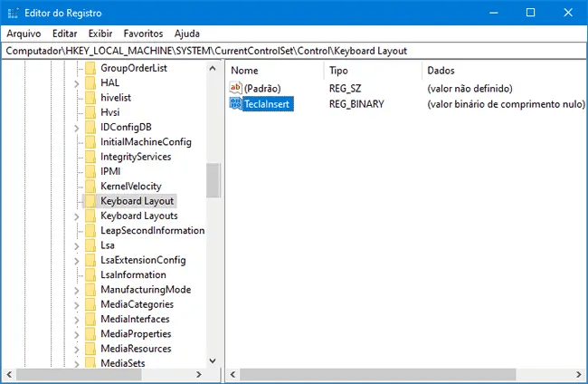Viewport: 588px width, 384px height.
Task: Click the registry path address bar
Action: [x=293, y=51]
